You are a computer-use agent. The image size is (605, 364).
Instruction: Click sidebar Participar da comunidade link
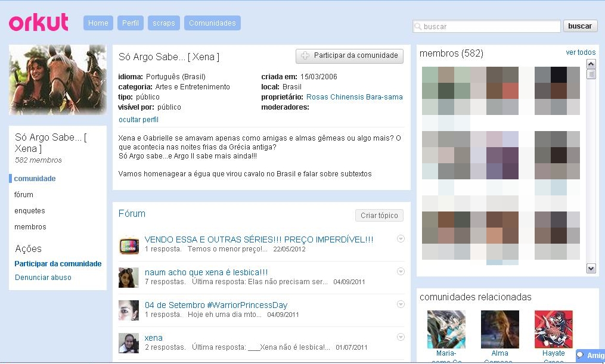click(x=58, y=264)
